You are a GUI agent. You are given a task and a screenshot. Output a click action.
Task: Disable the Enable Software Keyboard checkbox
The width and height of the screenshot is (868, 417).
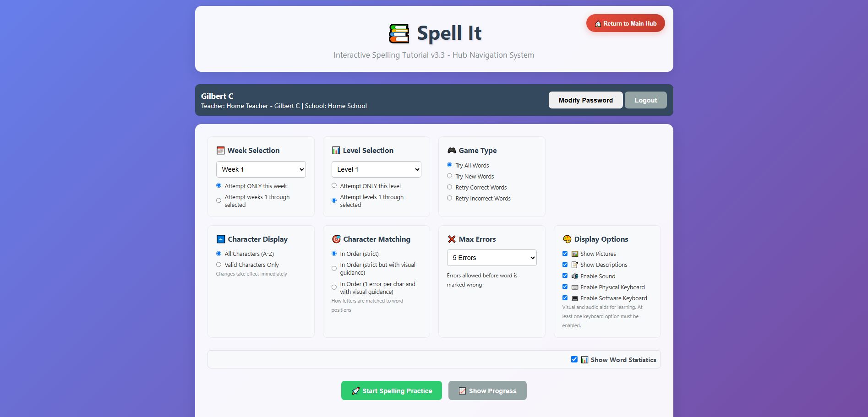pyautogui.click(x=565, y=298)
